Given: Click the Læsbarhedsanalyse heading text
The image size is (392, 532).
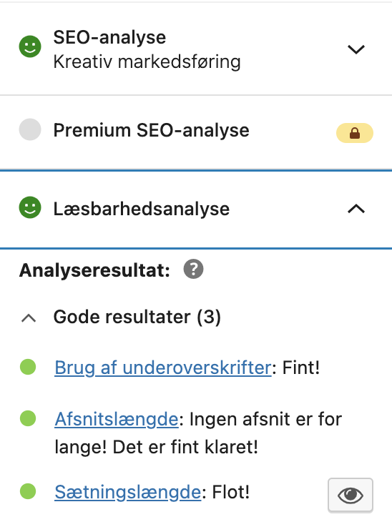Looking at the screenshot, I should 142,209.
